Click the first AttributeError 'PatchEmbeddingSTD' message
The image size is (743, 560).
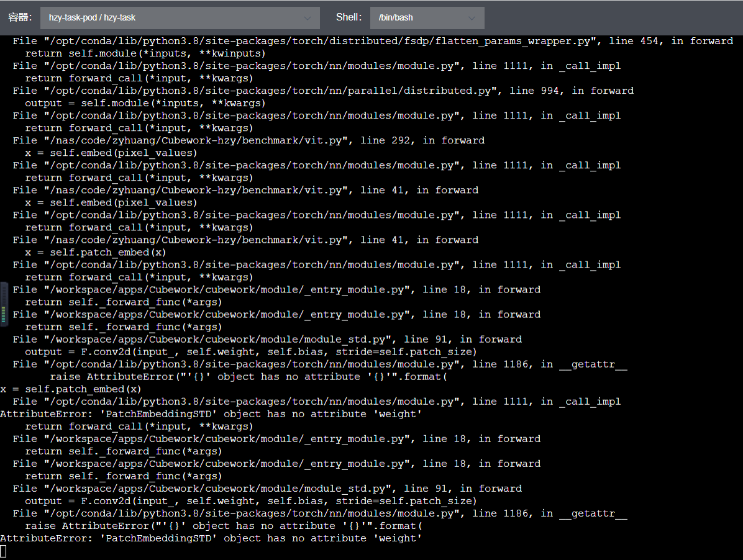(211, 414)
